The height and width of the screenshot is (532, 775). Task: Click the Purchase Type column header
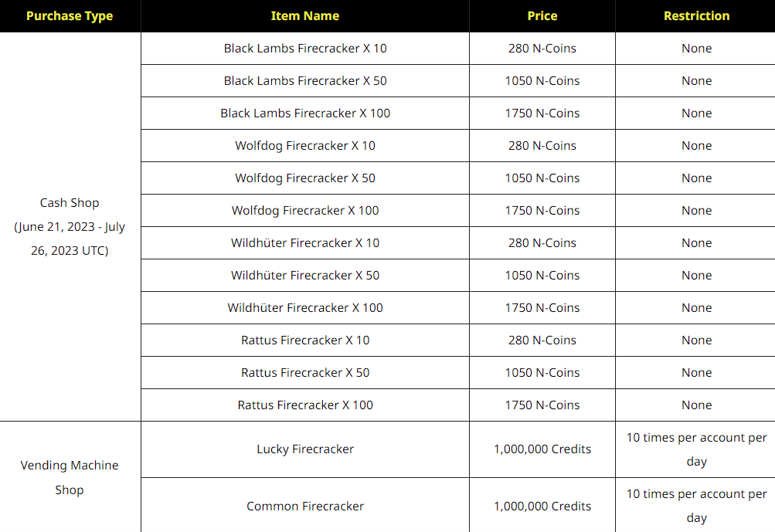click(70, 15)
